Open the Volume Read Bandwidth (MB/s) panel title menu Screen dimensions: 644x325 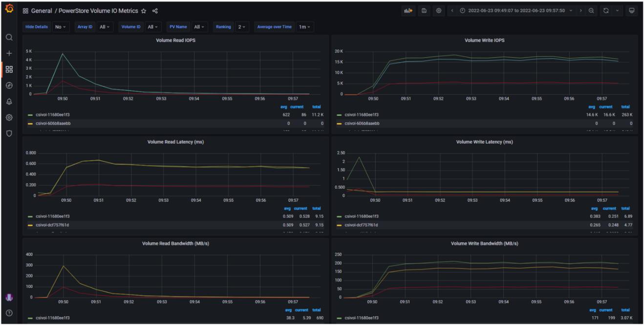point(175,243)
